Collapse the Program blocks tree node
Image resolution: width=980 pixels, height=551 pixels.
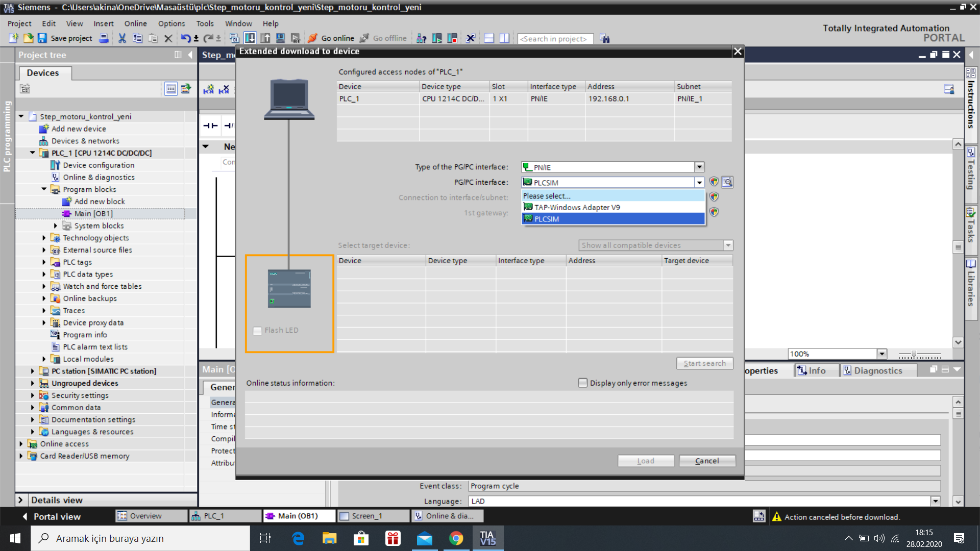44,189
